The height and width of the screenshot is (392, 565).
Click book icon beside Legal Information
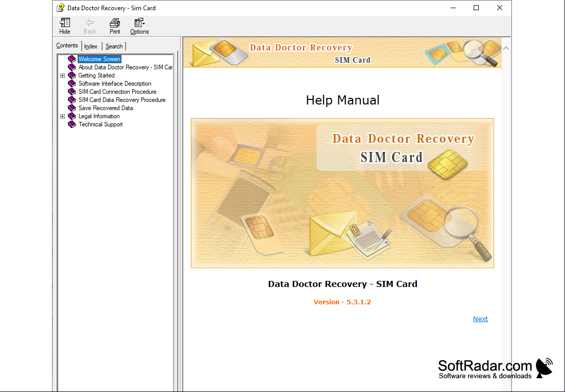pos(72,116)
